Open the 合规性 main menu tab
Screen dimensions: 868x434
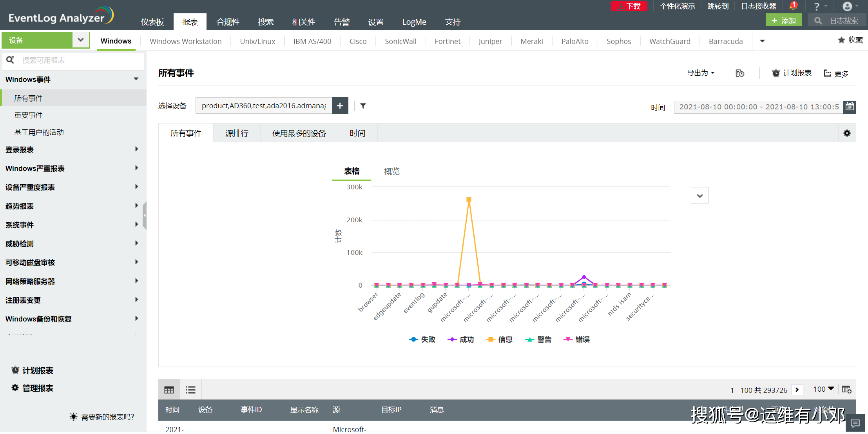(x=228, y=22)
